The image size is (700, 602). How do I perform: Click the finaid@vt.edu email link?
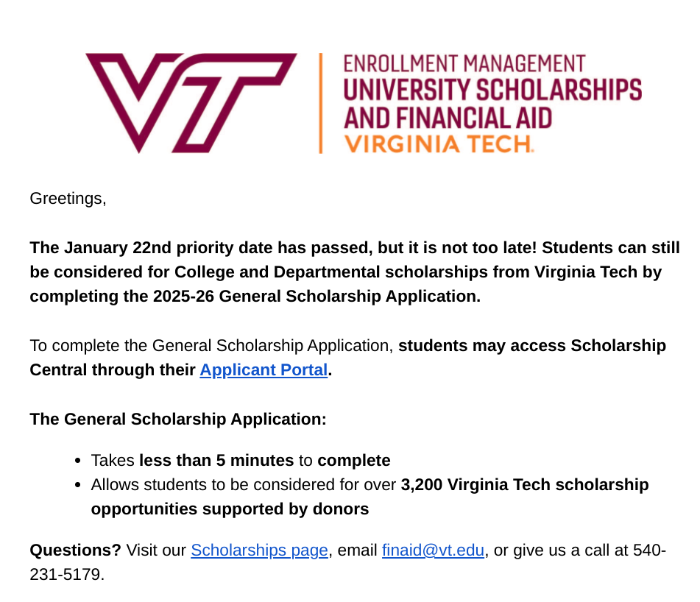click(x=433, y=550)
